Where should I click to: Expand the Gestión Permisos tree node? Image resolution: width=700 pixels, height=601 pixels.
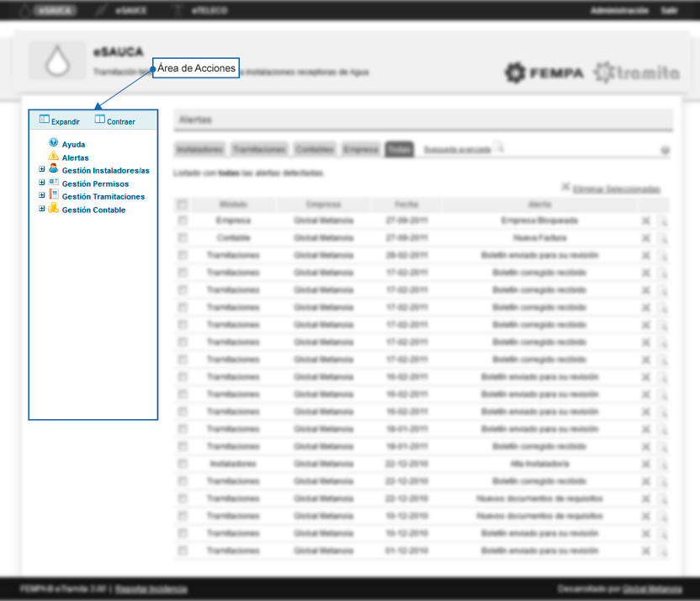[x=40, y=183]
